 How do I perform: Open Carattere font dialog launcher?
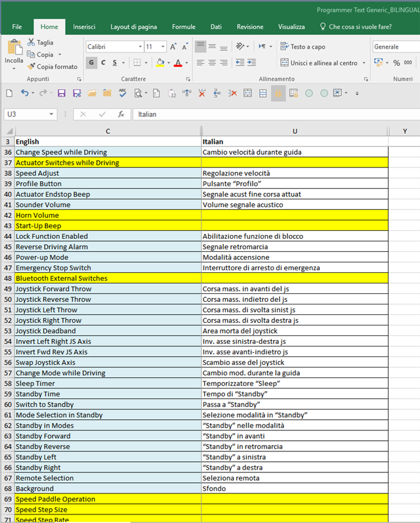188,79
